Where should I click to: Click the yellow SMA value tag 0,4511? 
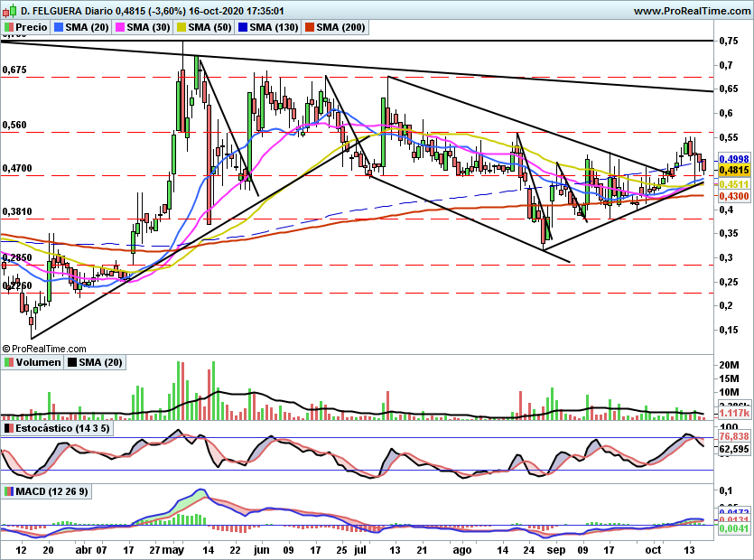click(x=734, y=184)
